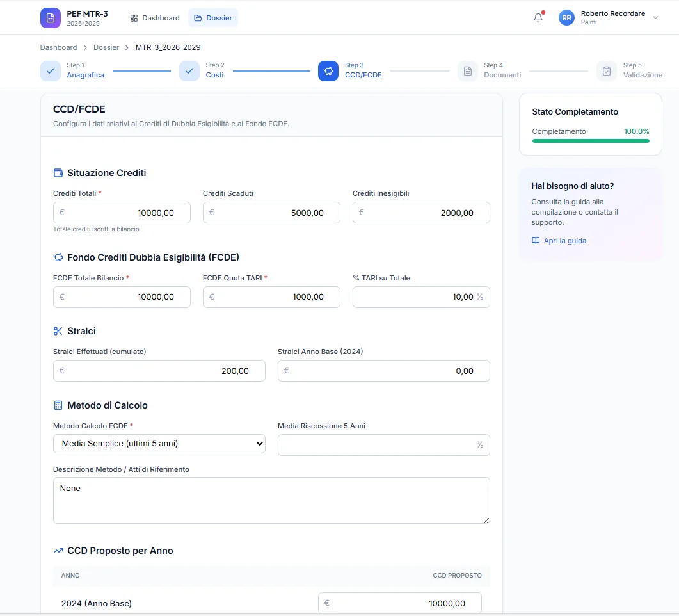
Task: Expand the Roberto Recordare user menu chevron
Action: point(655,18)
